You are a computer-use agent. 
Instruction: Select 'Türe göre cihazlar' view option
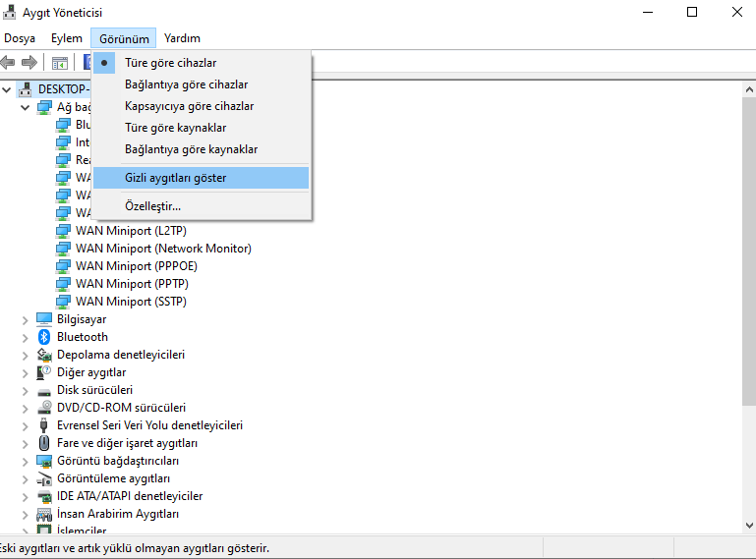click(202, 63)
